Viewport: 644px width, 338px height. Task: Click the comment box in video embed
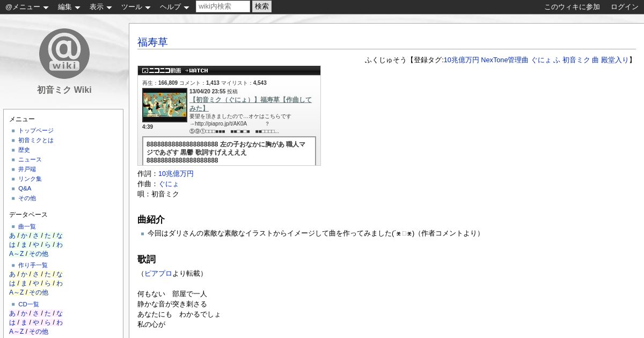point(229,151)
